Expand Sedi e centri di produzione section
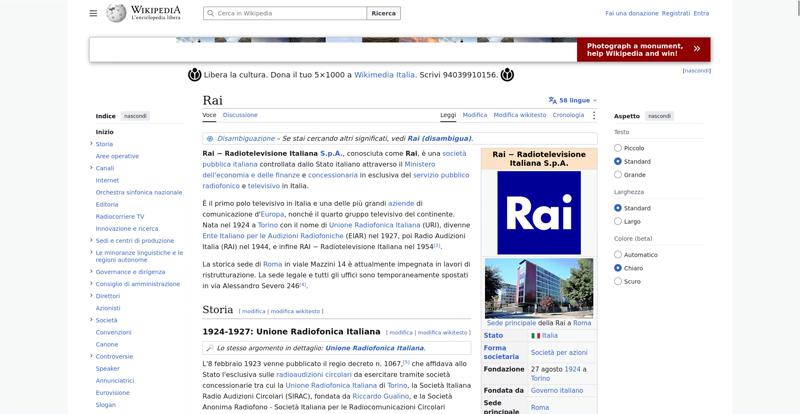Viewport: 800px width, 414px height. 91,240
